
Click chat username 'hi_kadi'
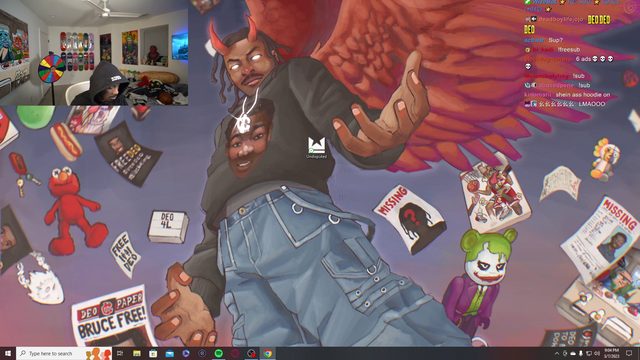coord(542,49)
